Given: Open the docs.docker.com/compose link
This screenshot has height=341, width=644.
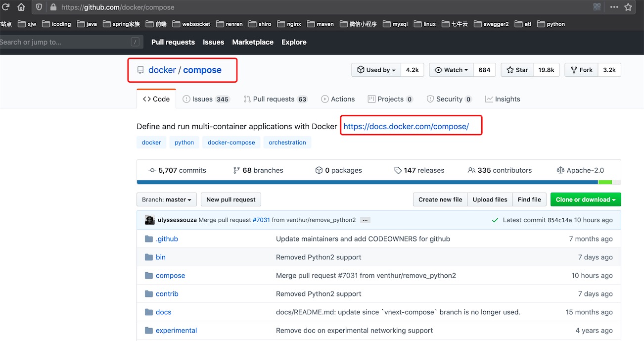Looking at the screenshot, I should (406, 126).
